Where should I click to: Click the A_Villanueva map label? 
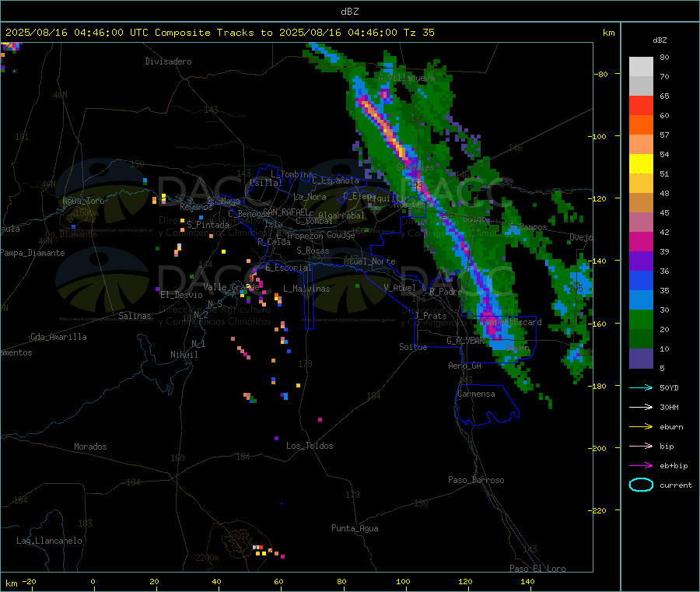point(406,78)
